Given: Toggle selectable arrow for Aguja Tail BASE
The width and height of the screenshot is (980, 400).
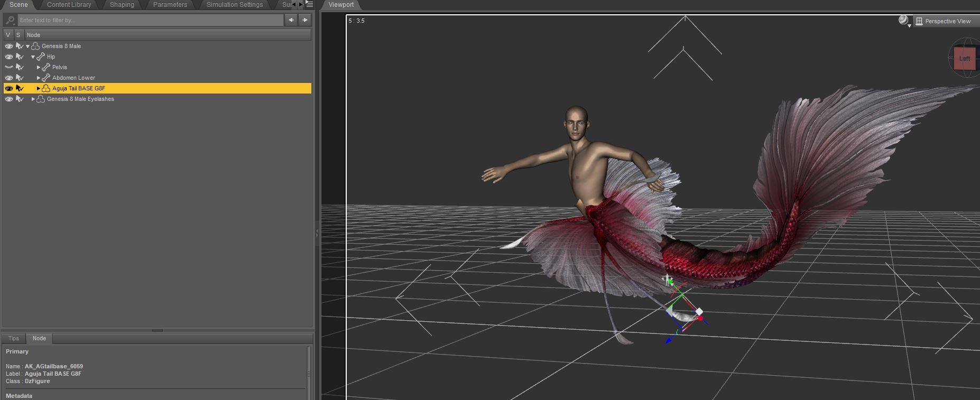Looking at the screenshot, I should click(20, 88).
